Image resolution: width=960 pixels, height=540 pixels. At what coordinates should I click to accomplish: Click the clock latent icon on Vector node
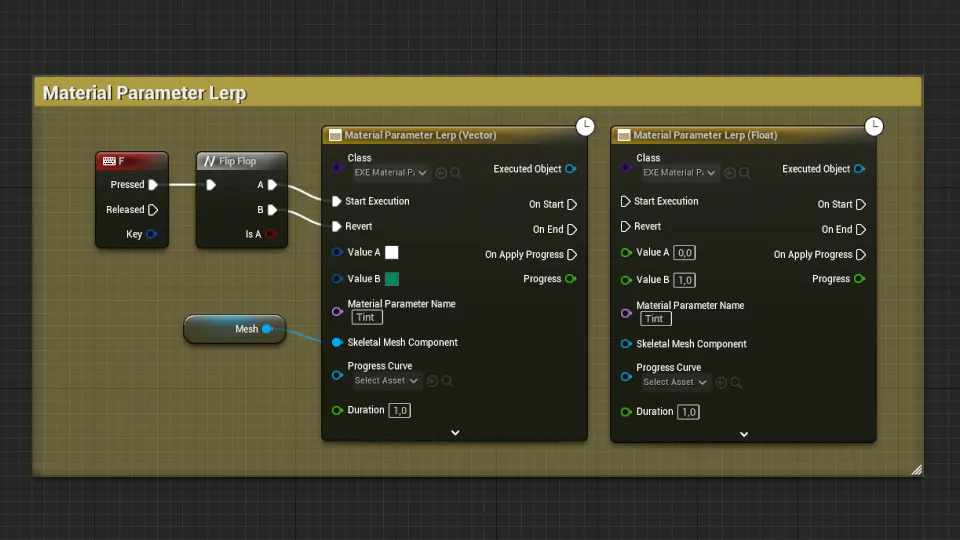tap(585, 126)
